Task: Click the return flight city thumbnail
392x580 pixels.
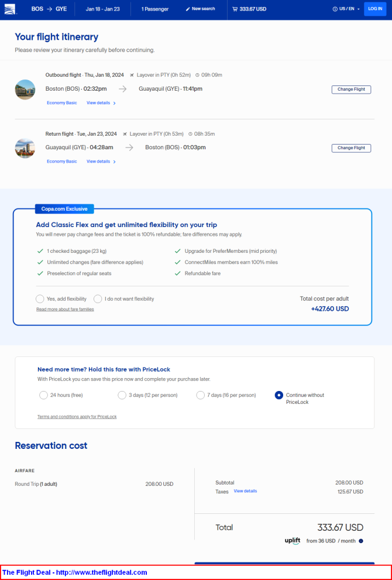Action: 25,148
